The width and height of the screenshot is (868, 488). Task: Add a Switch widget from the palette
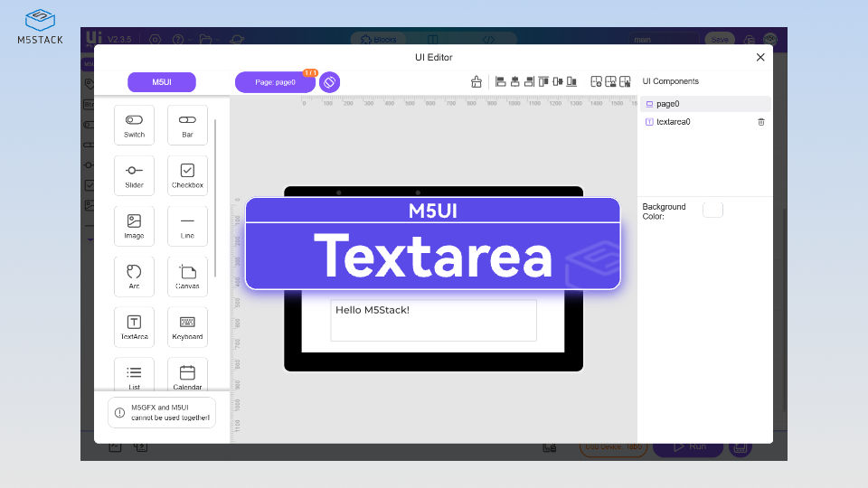point(134,125)
